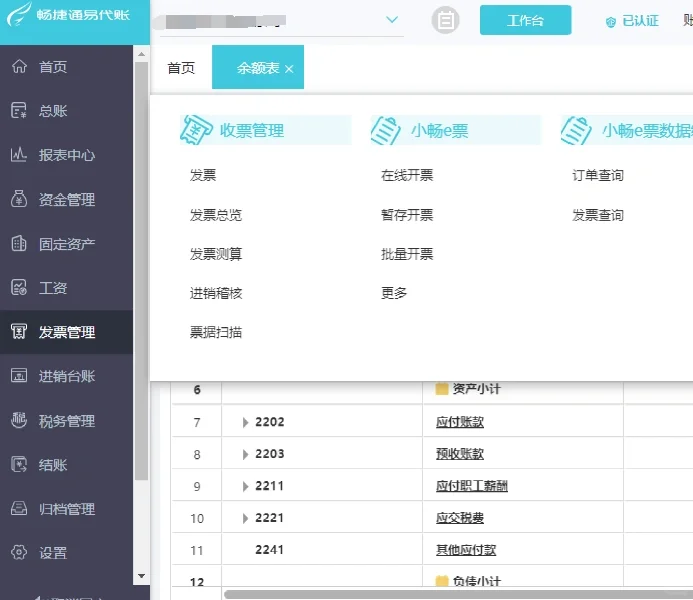Screen dimensions: 693x600
Task: Click the 小畅e票 clipboard icon
Action: [x=386, y=130]
